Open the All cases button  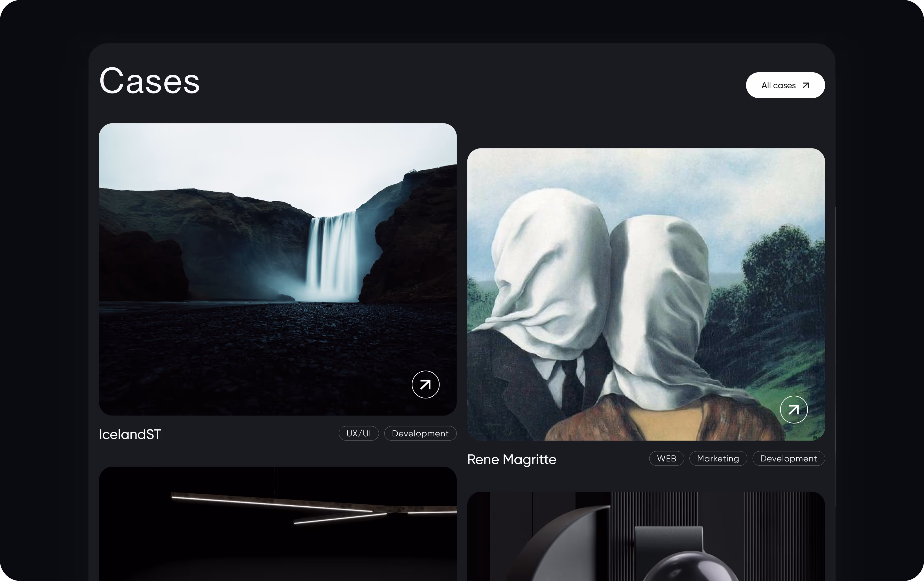pyautogui.click(x=785, y=85)
